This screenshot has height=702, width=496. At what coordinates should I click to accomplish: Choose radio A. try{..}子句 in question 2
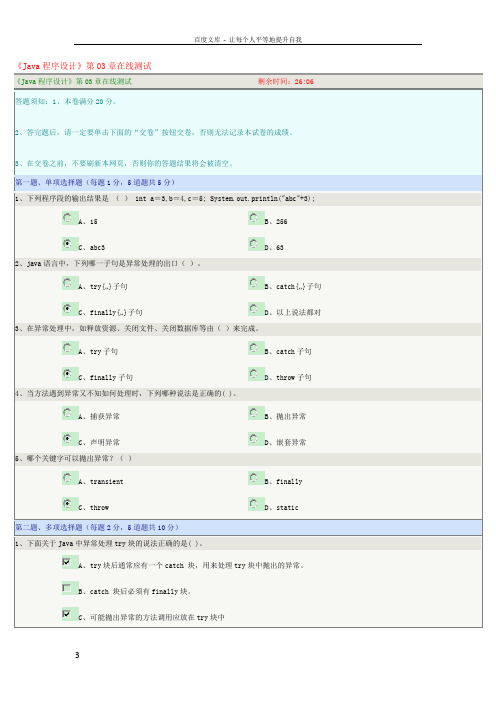click(68, 283)
